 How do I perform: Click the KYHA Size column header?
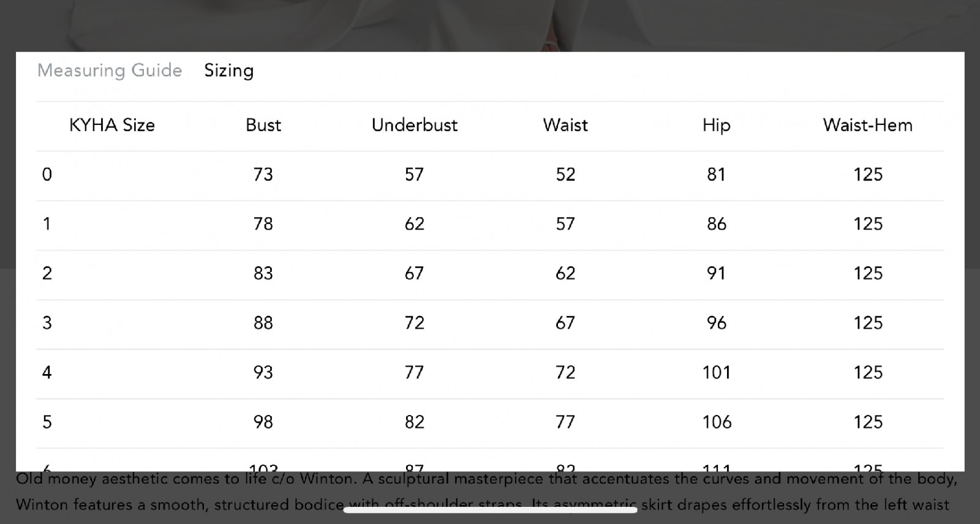pyautogui.click(x=112, y=125)
